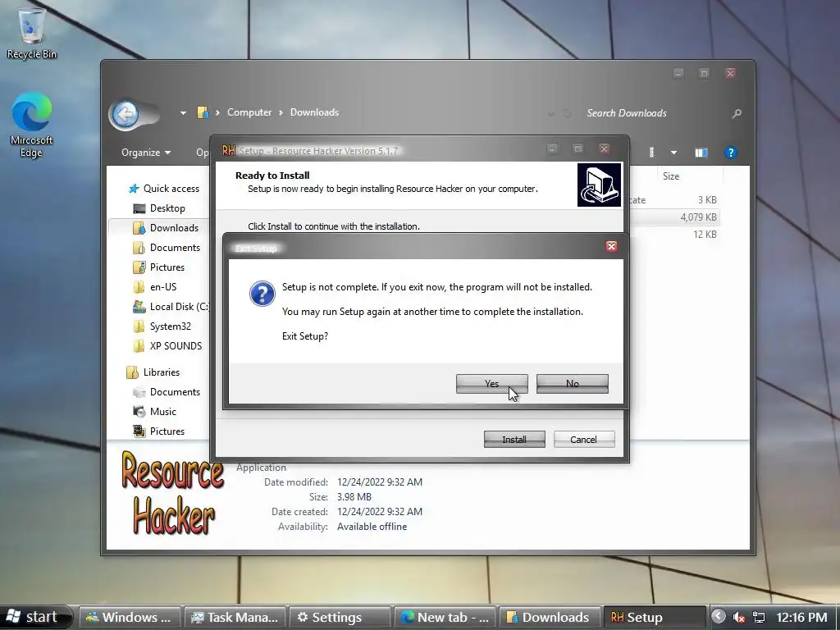Click the Resource Hacker logo thumbnail in details pane
The height and width of the screenshot is (630, 840).
[x=172, y=493]
